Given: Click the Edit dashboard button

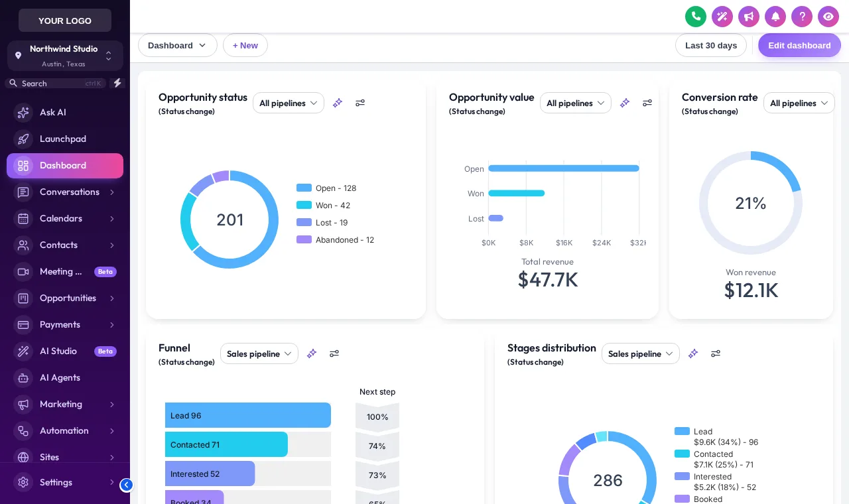Looking at the screenshot, I should [799, 45].
